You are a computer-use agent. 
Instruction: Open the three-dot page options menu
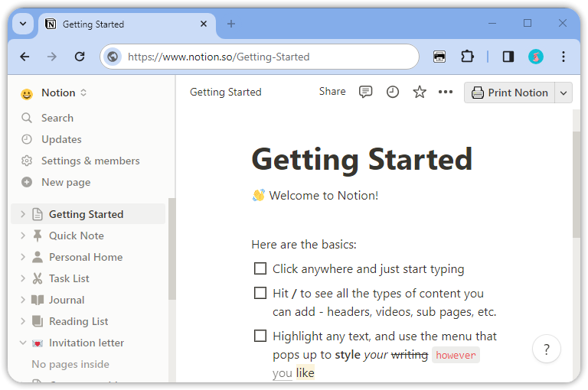(446, 92)
